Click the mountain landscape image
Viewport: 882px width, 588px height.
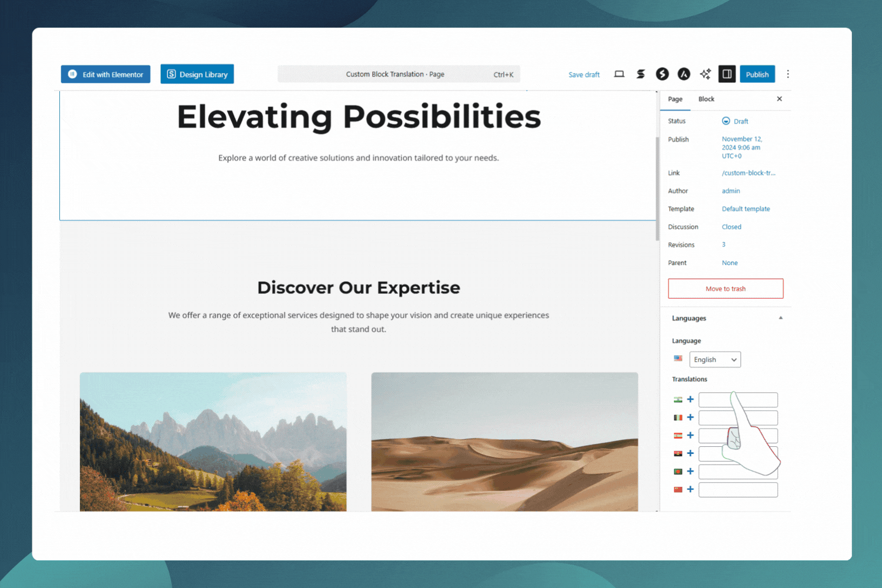(x=213, y=442)
